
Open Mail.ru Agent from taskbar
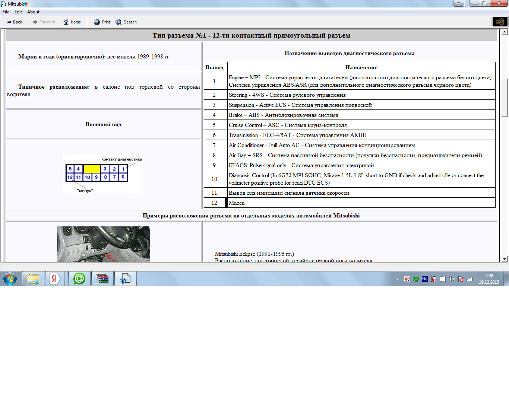click(79, 279)
